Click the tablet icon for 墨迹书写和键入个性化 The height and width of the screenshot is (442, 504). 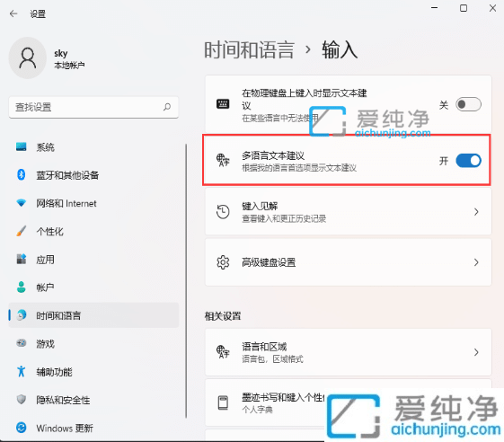(223, 402)
